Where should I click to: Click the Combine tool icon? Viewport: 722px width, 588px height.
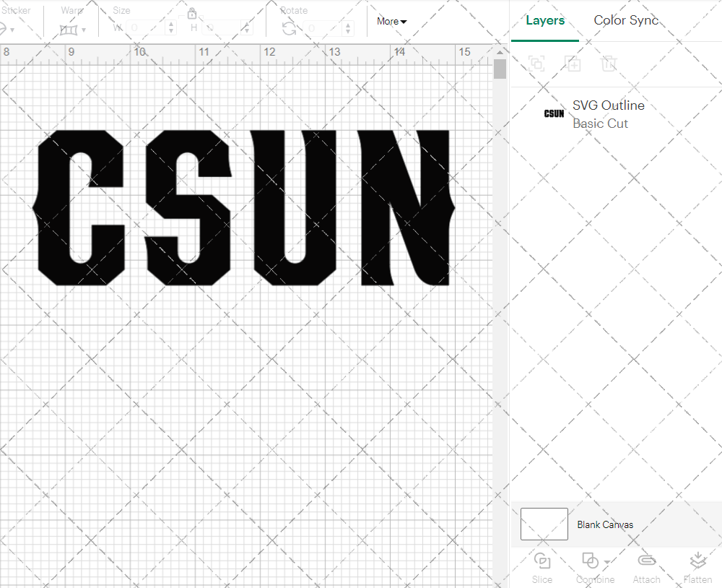[x=591, y=562]
